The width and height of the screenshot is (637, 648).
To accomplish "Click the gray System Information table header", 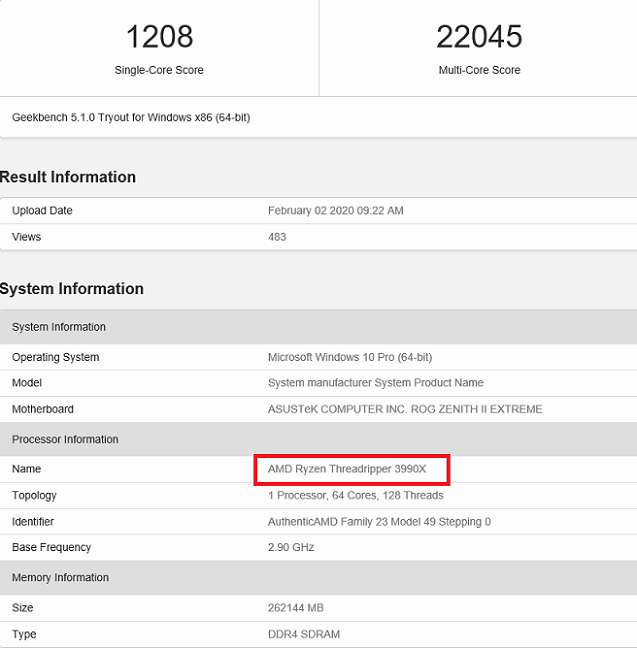I will [318, 327].
